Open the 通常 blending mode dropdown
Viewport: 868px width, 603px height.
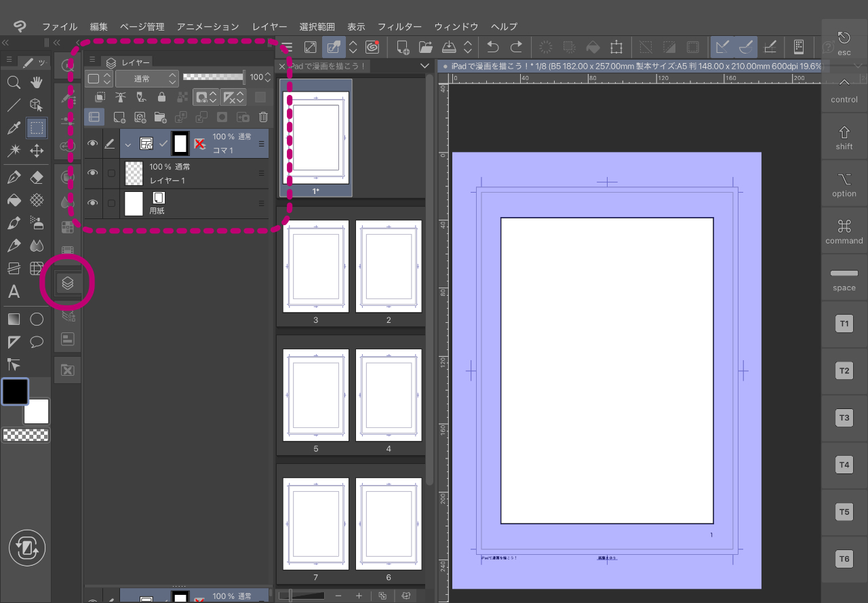click(146, 78)
